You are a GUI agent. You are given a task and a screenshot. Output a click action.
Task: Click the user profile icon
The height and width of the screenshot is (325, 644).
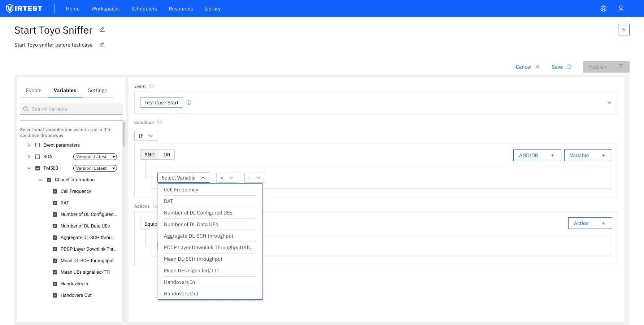click(x=621, y=8)
